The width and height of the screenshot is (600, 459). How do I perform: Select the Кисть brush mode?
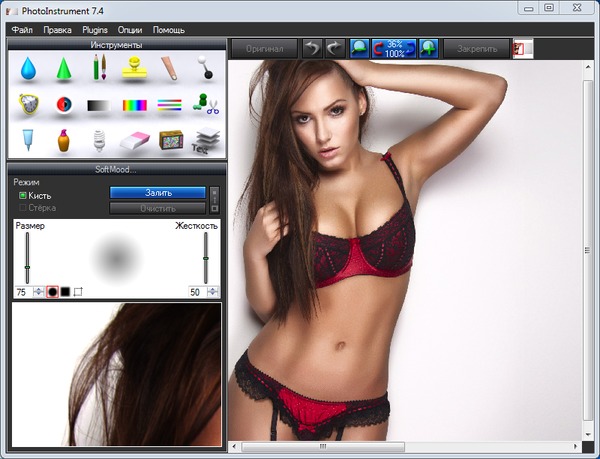pyautogui.click(x=23, y=195)
